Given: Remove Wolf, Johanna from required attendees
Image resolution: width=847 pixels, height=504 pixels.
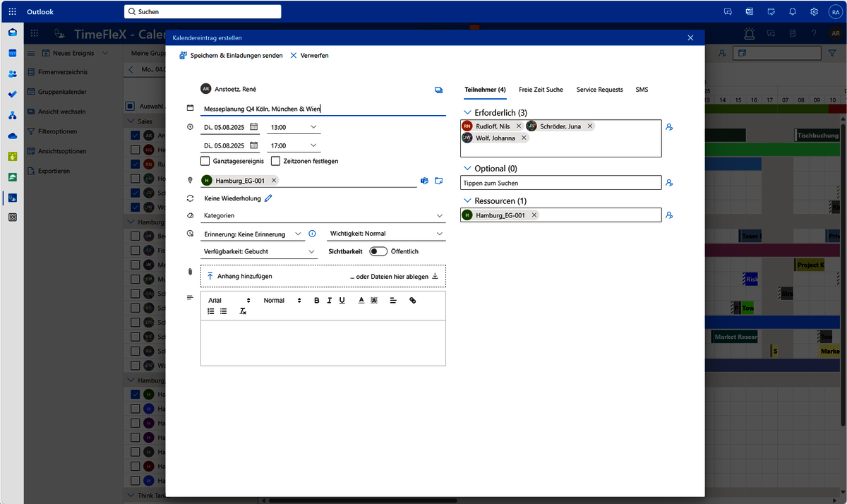Looking at the screenshot, I should (524, 138).
